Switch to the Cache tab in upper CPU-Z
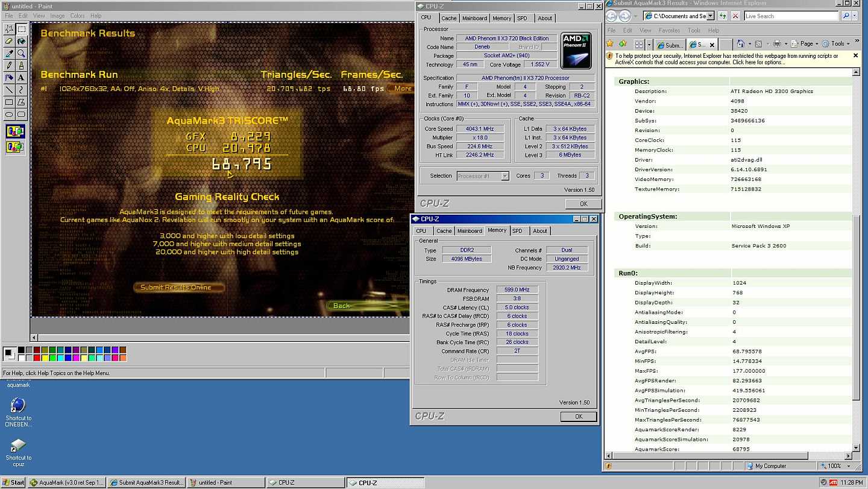This screenshot has width=868, height=489. pyautogui.click(x=449, y=18)
